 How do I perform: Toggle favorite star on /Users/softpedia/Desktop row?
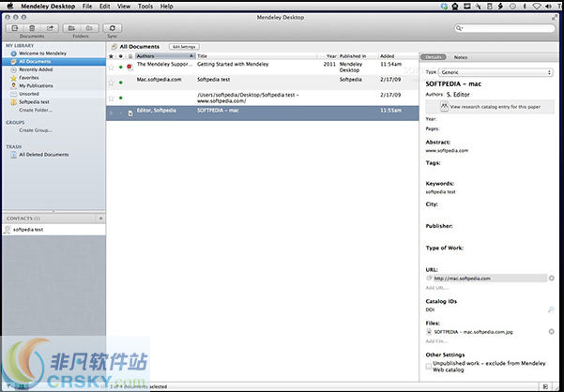(111, 98)
